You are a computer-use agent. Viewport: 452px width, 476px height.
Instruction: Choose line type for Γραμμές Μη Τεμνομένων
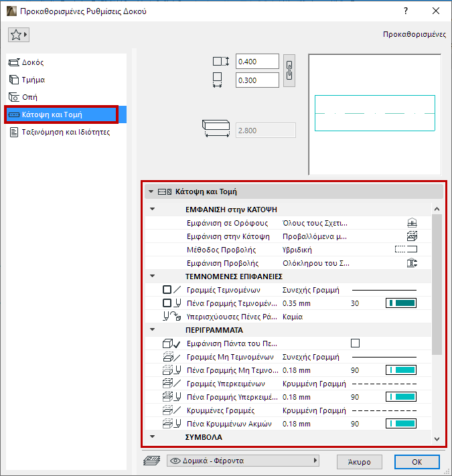(x=384, y=357)
